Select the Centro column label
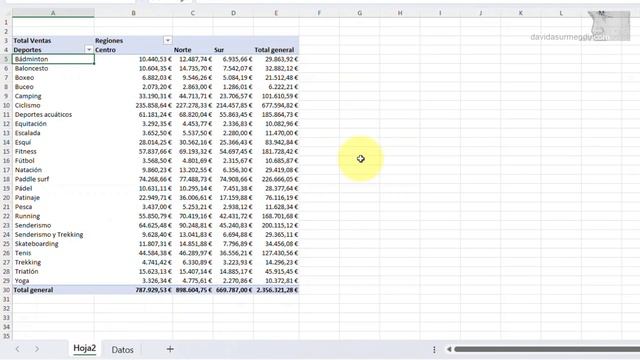Viewport: 640px width, 360px height. click(x=133, y=50)
